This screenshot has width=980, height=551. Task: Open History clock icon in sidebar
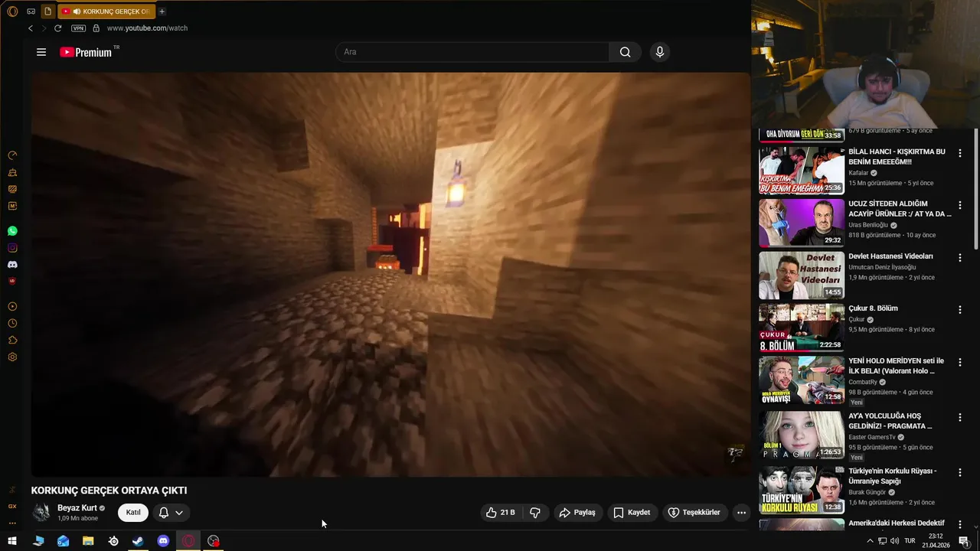[x=12, y=323]
